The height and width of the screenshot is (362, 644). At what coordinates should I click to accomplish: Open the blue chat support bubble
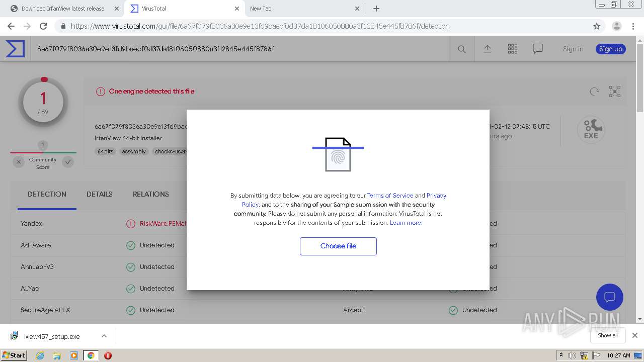pyautogui.click(x=610, y=297)
